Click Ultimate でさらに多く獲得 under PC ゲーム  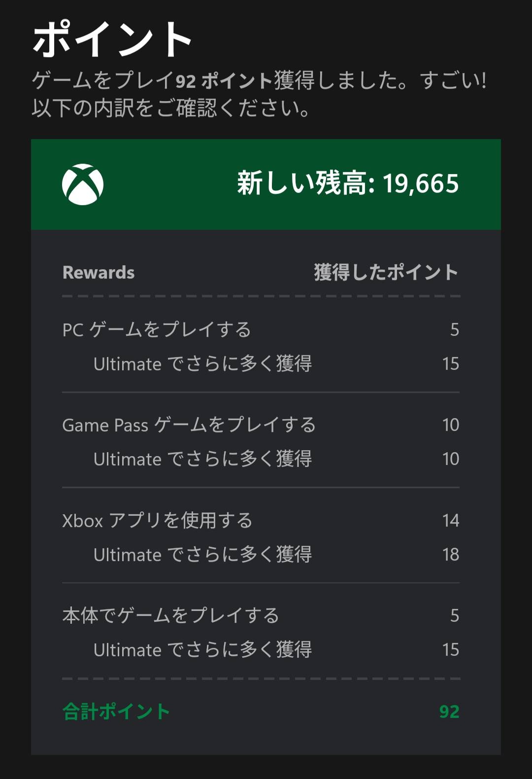[x=202, y=364]
